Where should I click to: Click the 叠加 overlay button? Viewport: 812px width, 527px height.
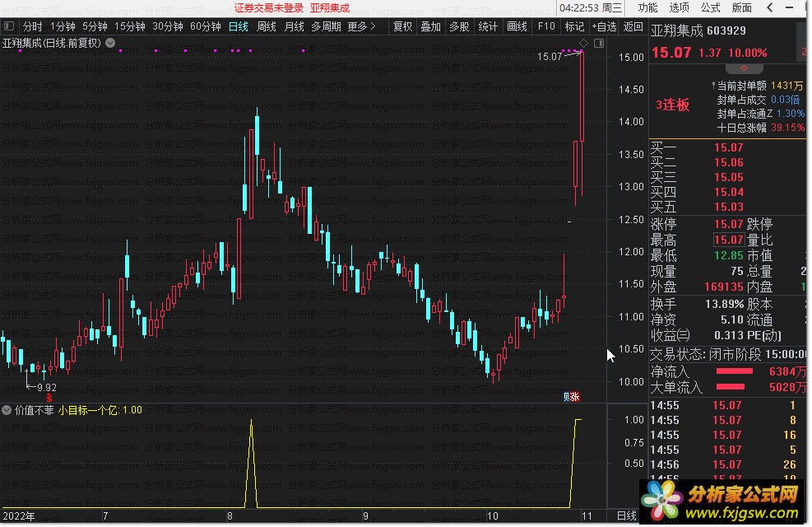(430, 26)
